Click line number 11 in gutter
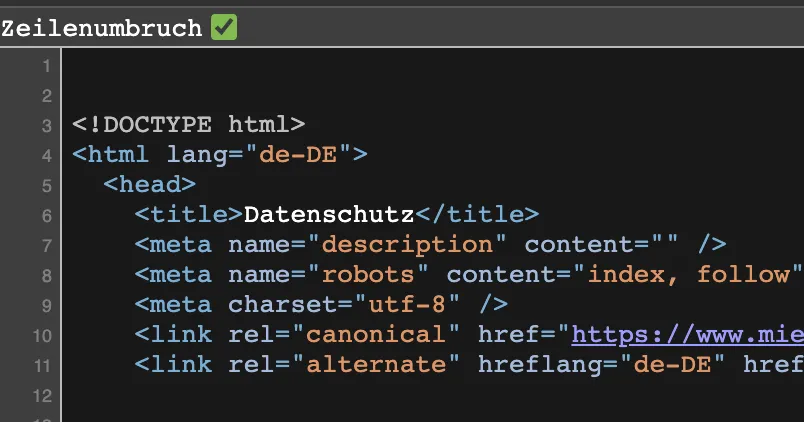The image size is (804, 422). [x=43, y=366]
